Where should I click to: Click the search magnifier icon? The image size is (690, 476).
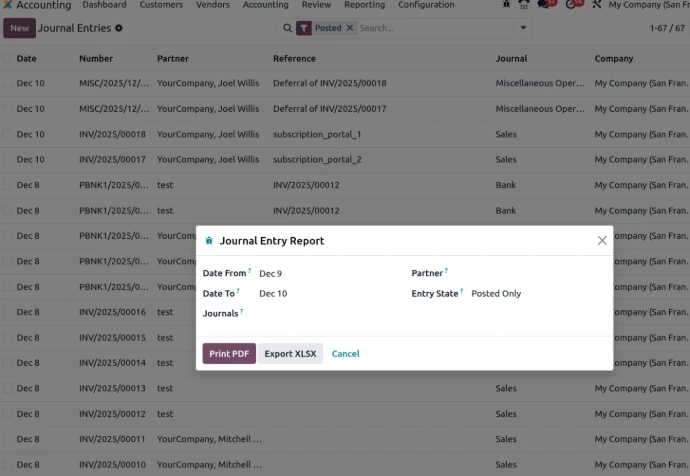(x=288, y=28)
